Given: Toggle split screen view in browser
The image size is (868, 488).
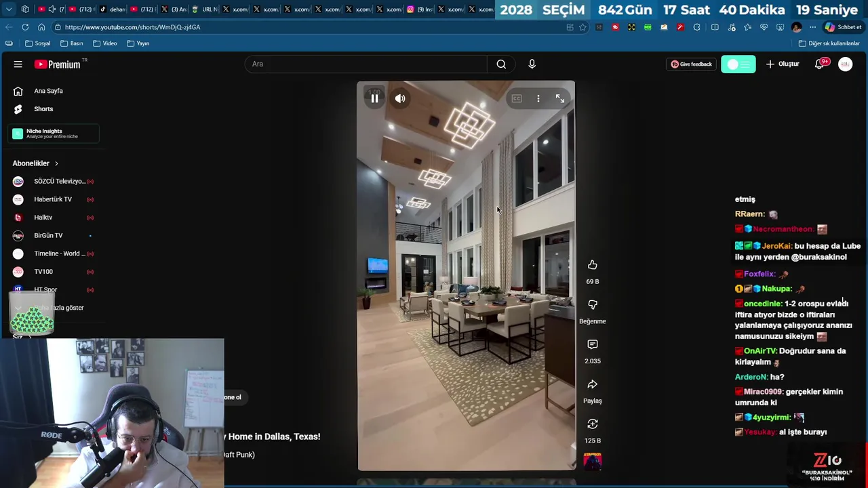Looking at the screenshot, I should (715, 27).
